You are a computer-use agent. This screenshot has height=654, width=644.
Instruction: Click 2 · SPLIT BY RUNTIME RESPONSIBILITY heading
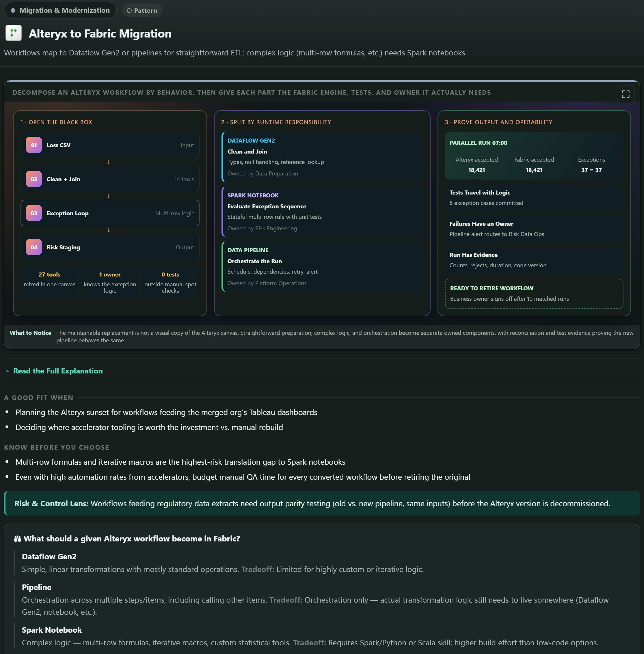tap(276, 122)
